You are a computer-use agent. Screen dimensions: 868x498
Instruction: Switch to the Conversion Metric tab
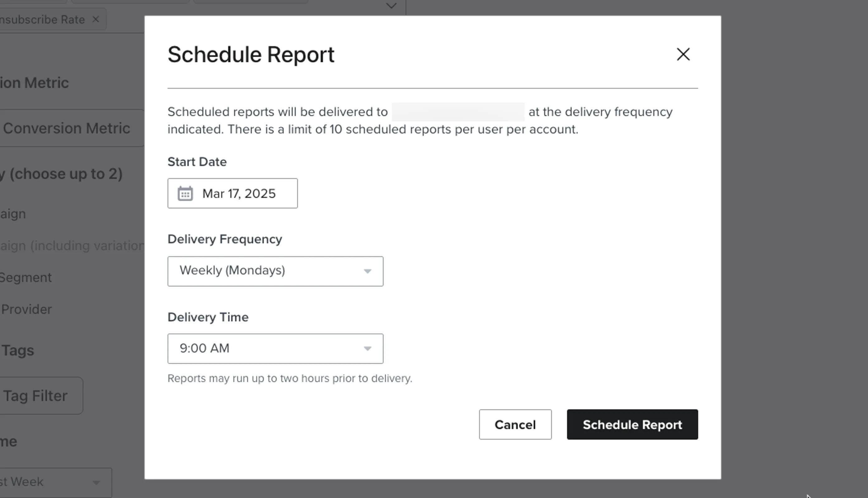(67, 128)
